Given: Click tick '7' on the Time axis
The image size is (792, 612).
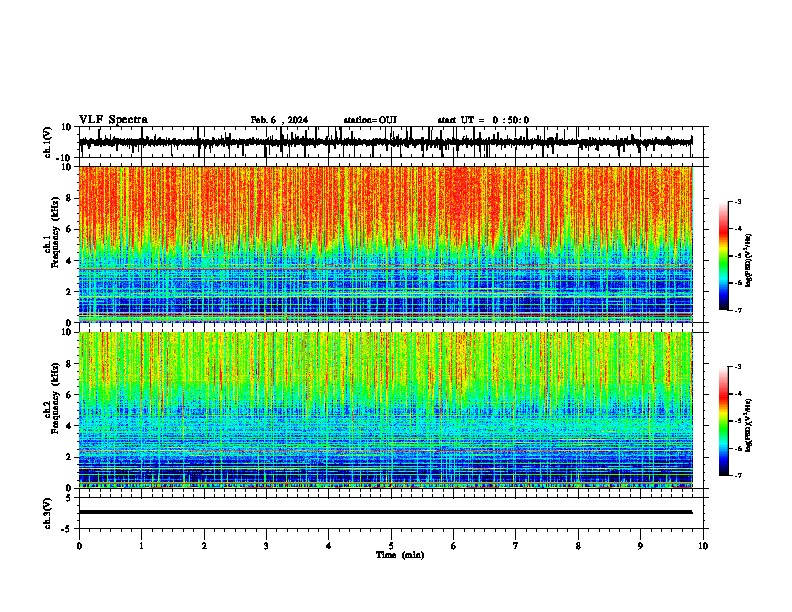Looking at the screenshot, I should coord(516,546).
